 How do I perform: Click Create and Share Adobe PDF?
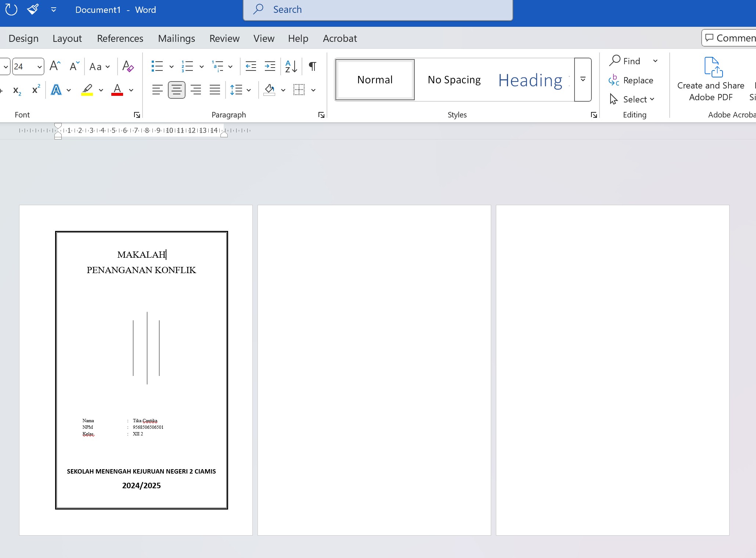[x=711, y=79]
